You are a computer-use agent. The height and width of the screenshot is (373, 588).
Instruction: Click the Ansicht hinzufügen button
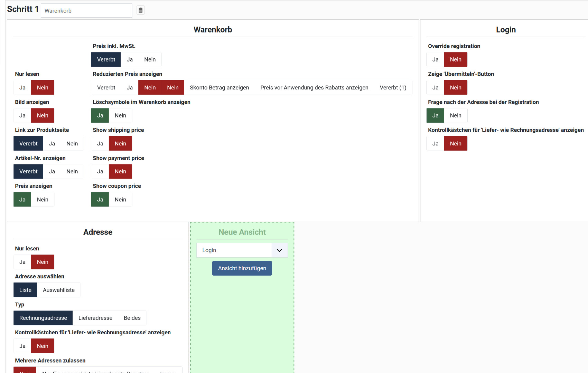[x=242, y=268]
